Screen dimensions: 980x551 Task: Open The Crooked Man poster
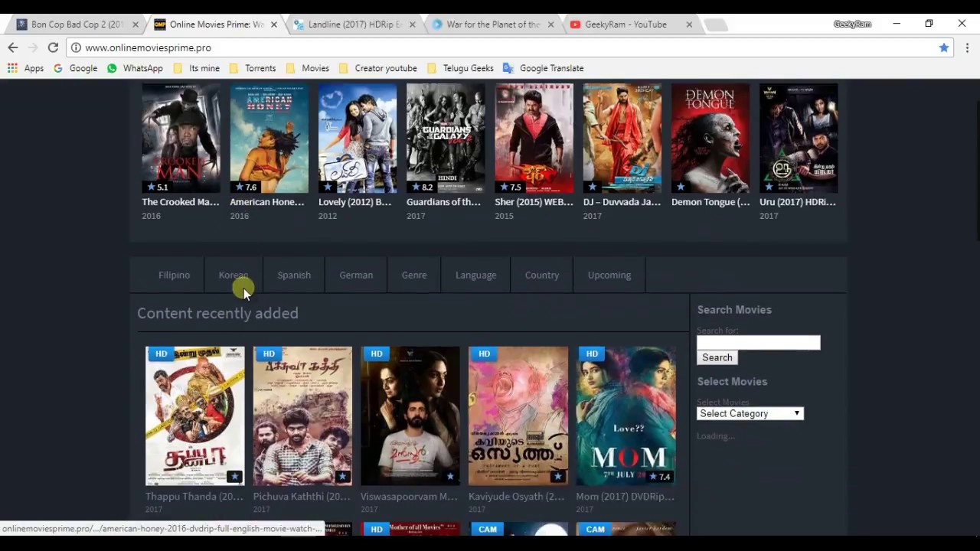[x=181, y=138]
